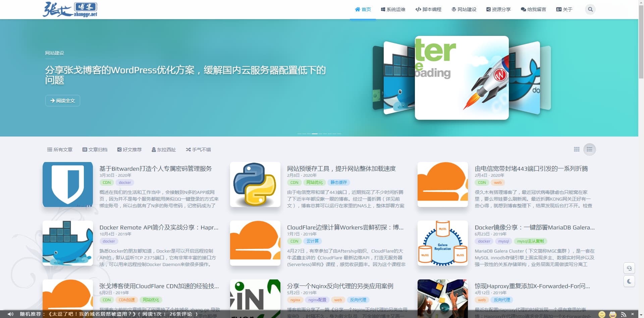Viewport: 644px width, 318px height.
Task: Switch to grid view layout
Action: [x=577, y=150]
